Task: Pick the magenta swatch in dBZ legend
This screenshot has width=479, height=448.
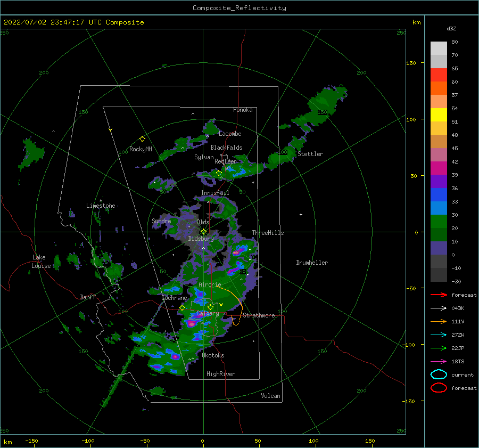Action: [439, 168]
